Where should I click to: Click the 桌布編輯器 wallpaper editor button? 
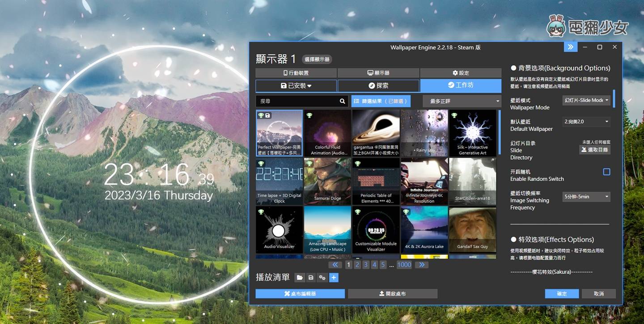coord(300,294)
